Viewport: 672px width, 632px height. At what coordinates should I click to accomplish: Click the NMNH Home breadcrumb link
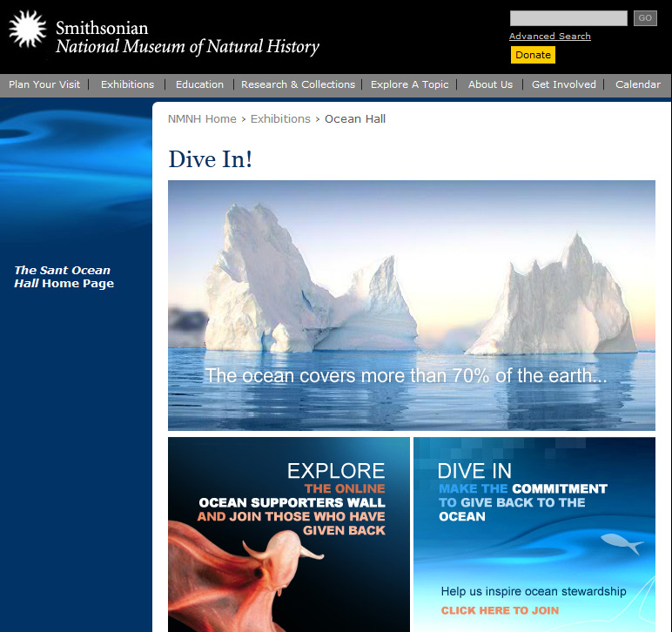click(202, 119)
